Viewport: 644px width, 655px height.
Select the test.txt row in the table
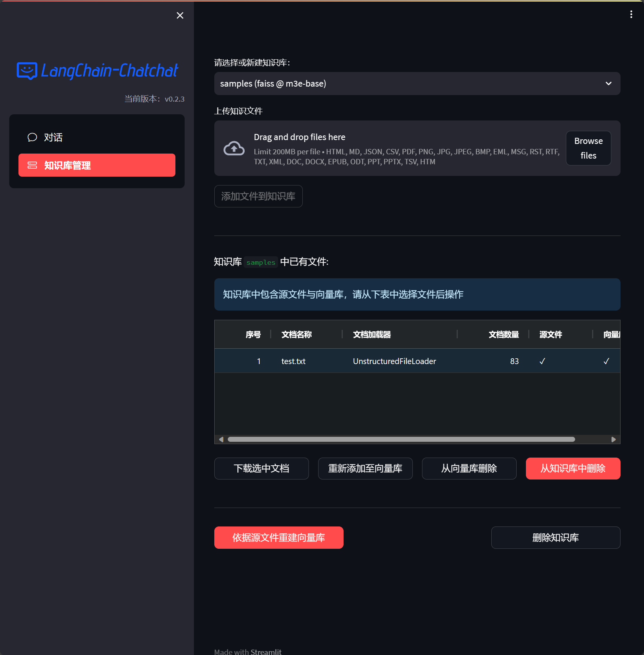click(x=294, y=361)
